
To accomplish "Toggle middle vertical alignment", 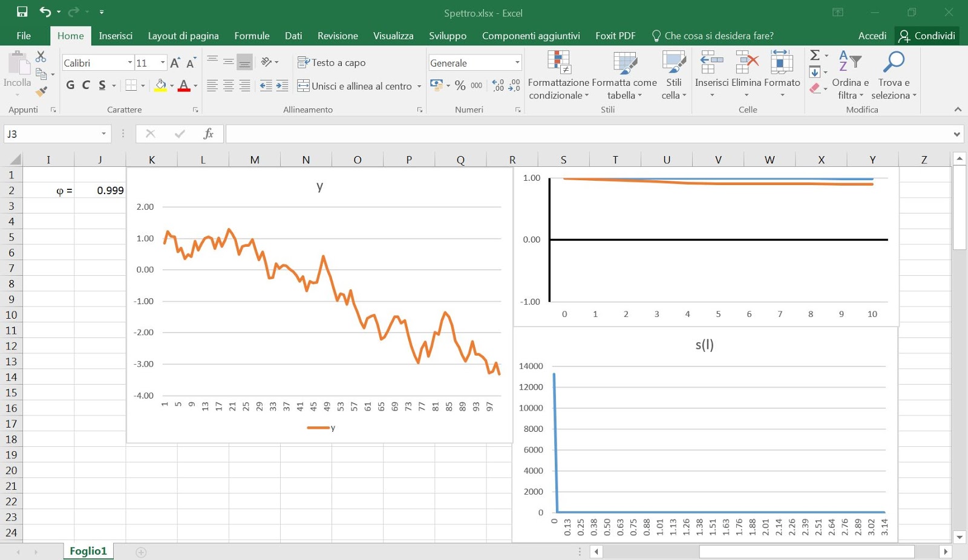I will [229, 62].
